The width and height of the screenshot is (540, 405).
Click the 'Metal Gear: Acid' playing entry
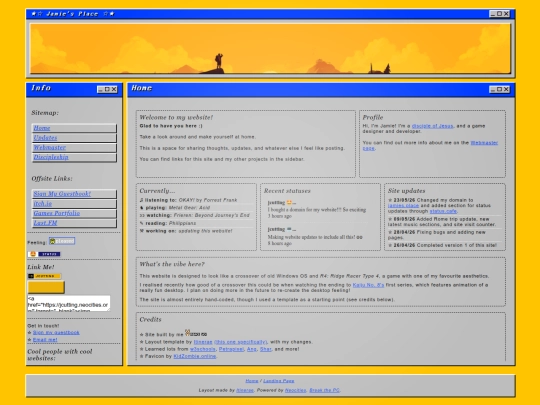pos(189,208)
